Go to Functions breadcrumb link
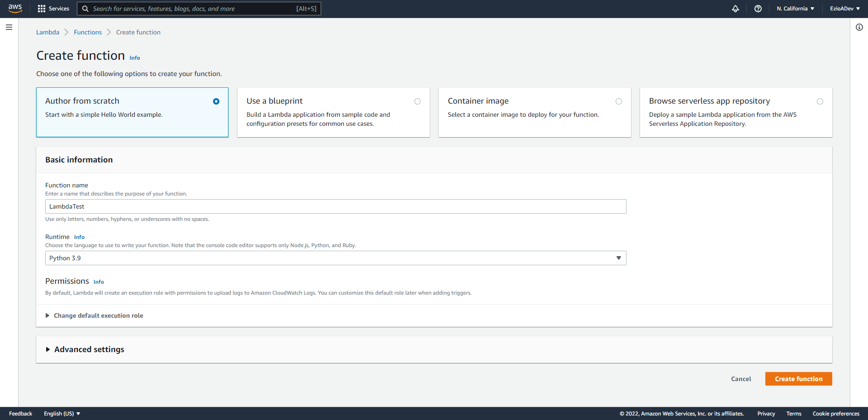The image size is (868, 420). (x=88, y=32)
